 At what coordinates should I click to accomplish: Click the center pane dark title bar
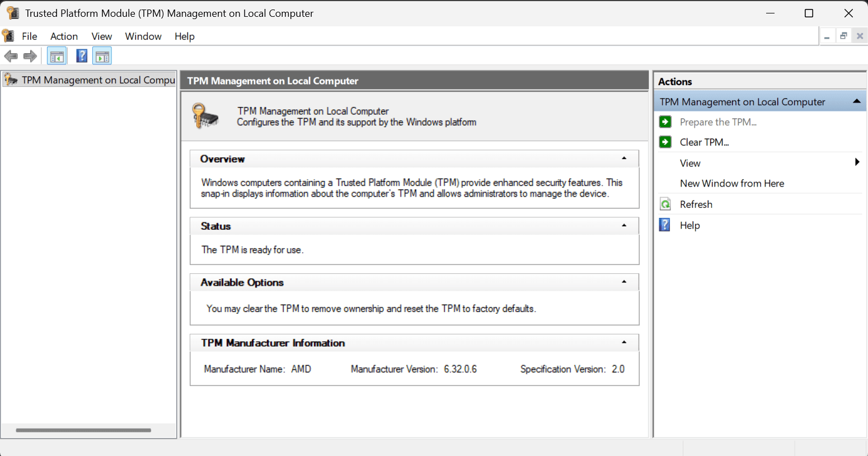tap(415, 81)
